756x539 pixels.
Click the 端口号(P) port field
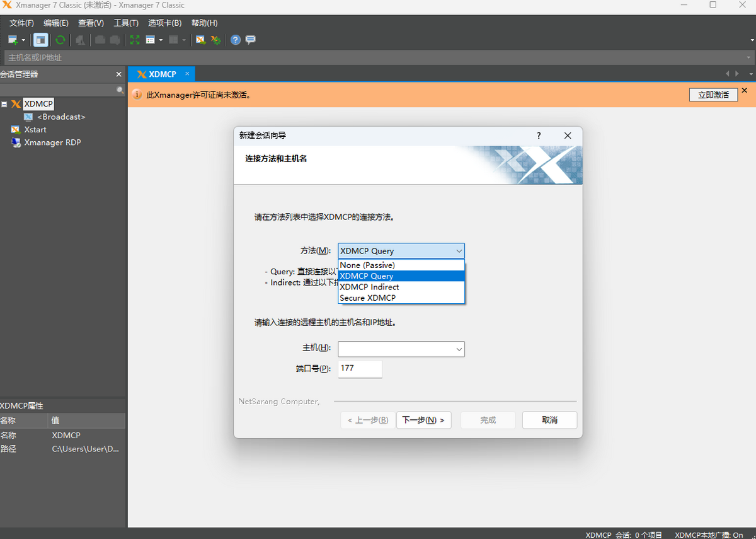360,369
